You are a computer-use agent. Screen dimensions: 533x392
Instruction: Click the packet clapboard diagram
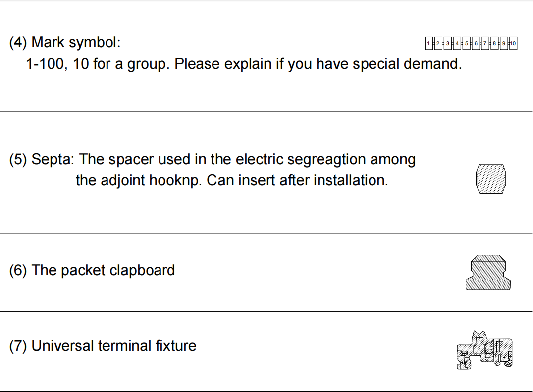[488, 273]
